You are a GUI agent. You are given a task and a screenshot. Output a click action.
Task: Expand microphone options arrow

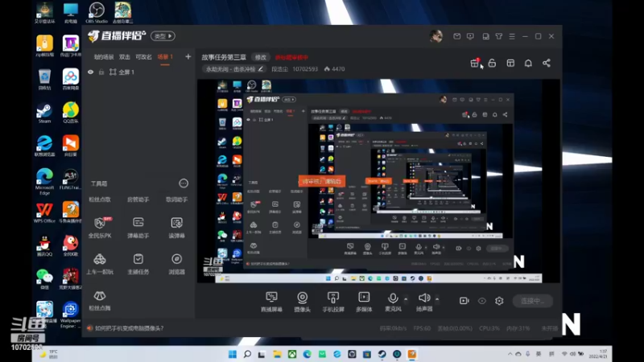[406, 299]
